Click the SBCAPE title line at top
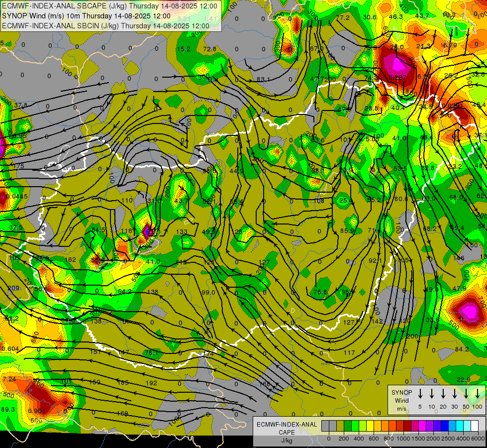 109,6
